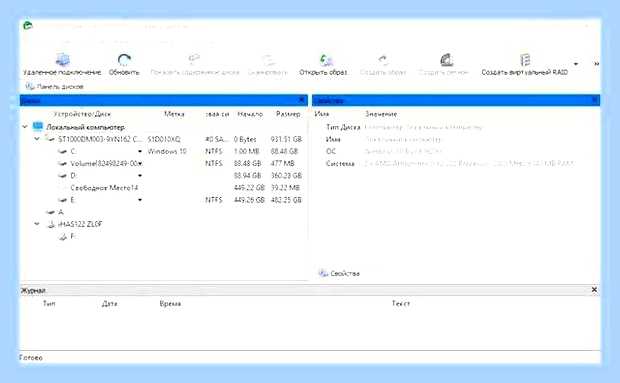Refresh the drive list with Обновить
The height and width of the screenshot is (383, 620).
pos(124,64)
